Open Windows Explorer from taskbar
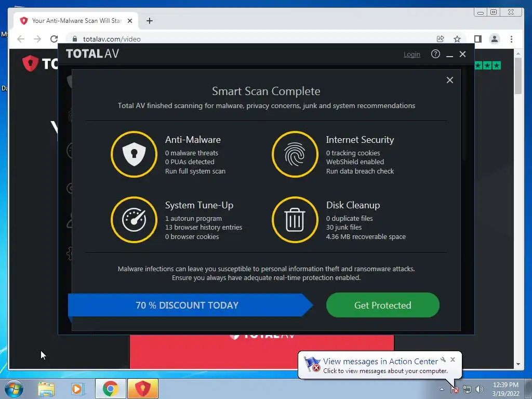Viewport: 532px width, 399px height. point(46,389)
